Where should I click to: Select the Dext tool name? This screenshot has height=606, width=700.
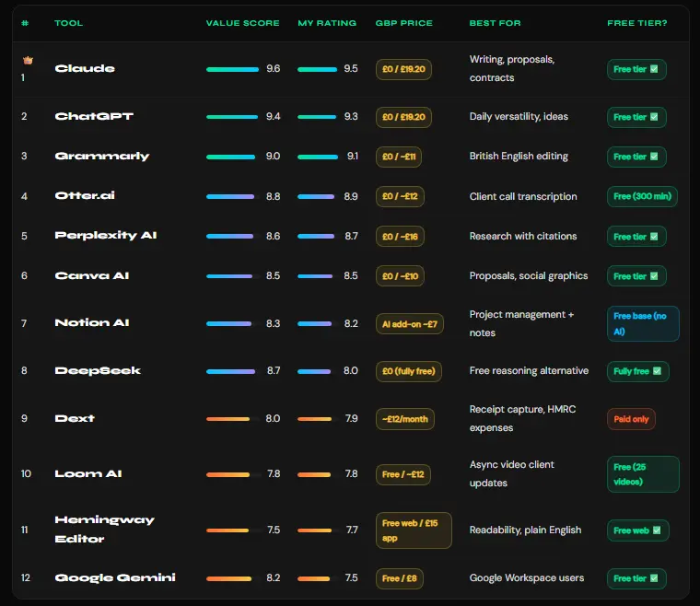coord(75,418)
